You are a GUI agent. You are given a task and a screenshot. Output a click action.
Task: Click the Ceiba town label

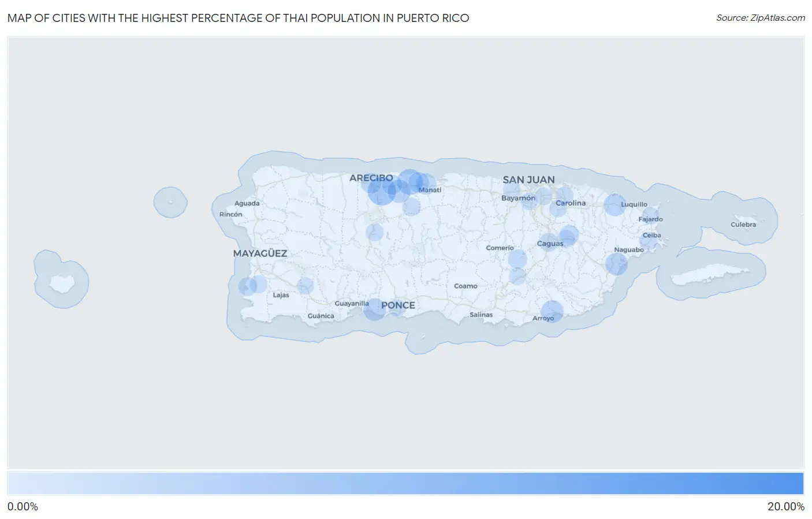pos(651,236)
